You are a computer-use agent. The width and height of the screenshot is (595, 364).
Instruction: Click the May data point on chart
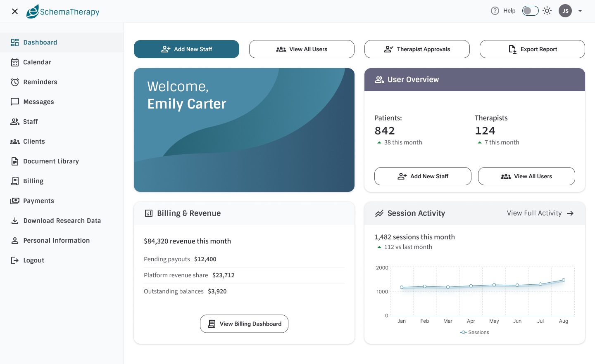[x=494, y=285]
